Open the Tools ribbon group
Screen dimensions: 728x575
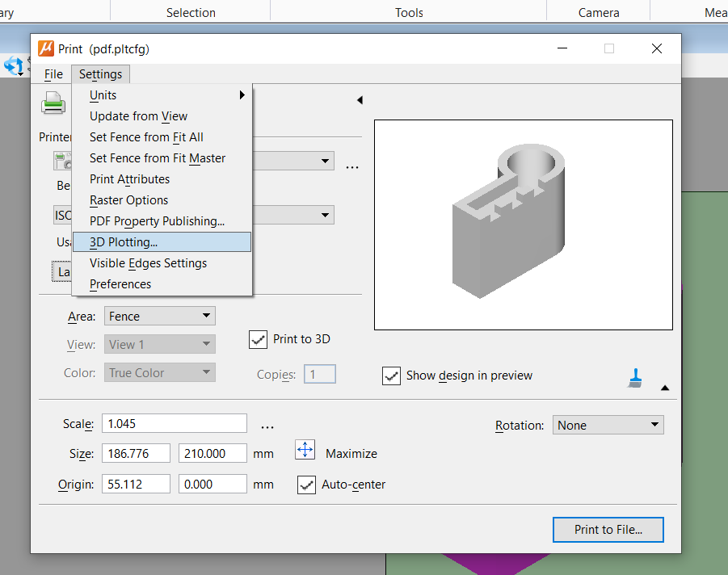(x=409, y=13)
